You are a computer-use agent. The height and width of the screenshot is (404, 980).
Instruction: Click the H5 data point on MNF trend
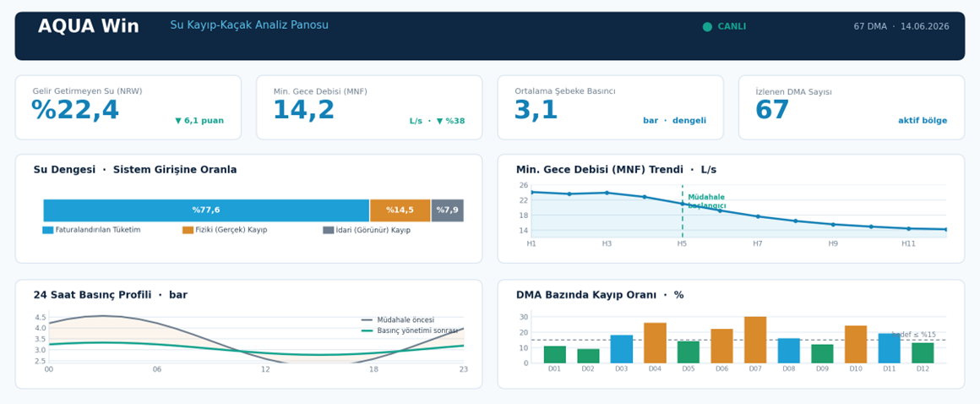pyautogui.click(x=683, y=203)
